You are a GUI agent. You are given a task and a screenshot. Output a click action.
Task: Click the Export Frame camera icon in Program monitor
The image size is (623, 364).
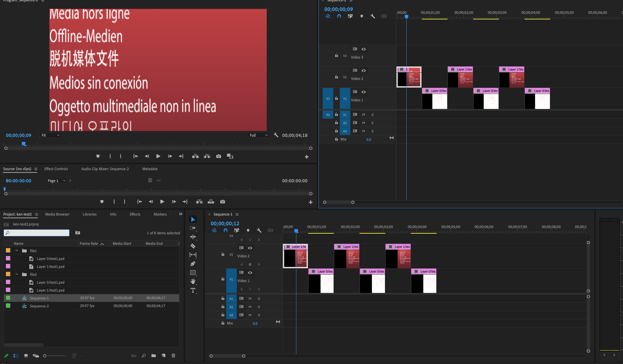[218, 156]
